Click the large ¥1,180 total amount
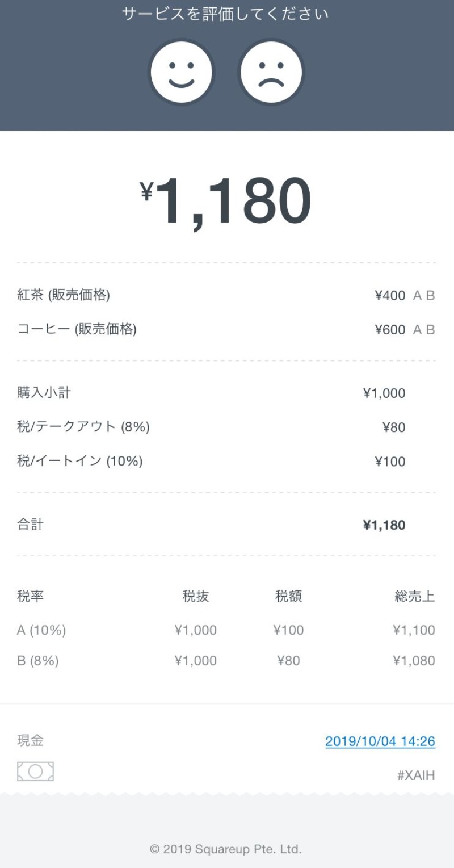 [x=227, y=201]
